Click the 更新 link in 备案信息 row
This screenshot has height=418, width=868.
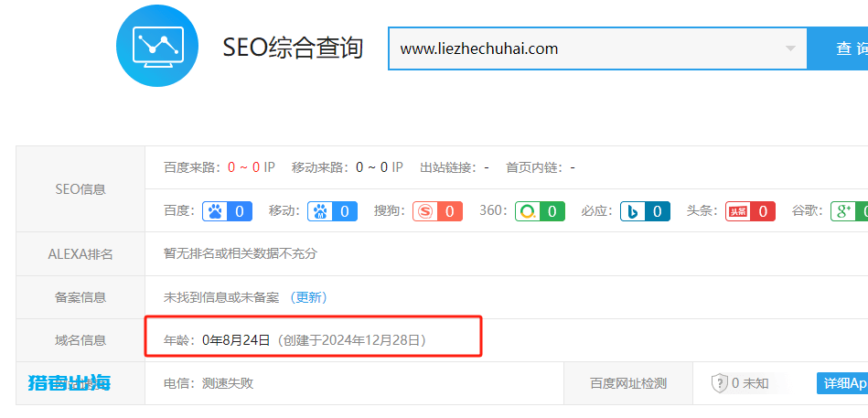pos(309,297)
